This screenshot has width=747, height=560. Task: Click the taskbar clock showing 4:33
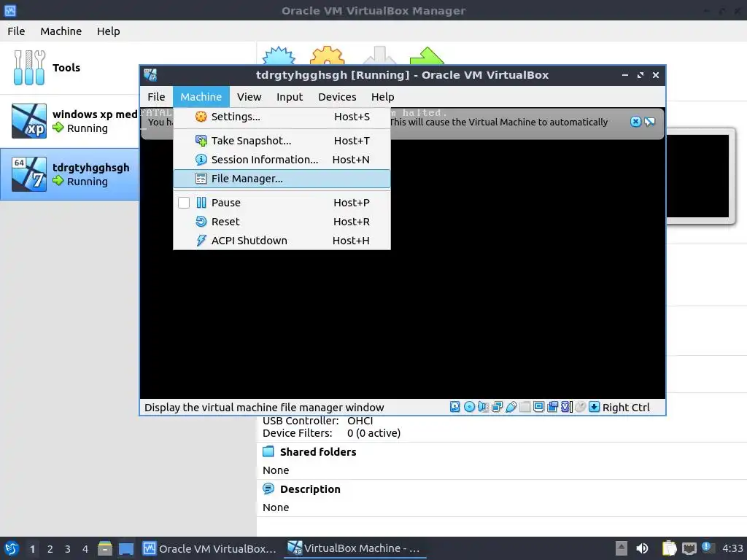click(x=732, y=548)
